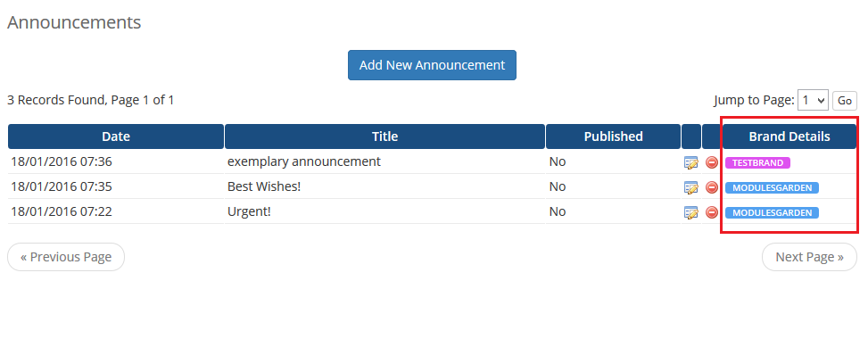Viewport: 868px width, 339px height.
Task: Click the Go button
Action: point(845,101)
